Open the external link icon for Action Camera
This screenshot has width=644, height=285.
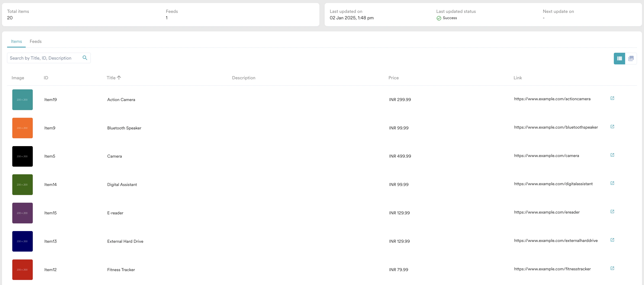point(612,98)
